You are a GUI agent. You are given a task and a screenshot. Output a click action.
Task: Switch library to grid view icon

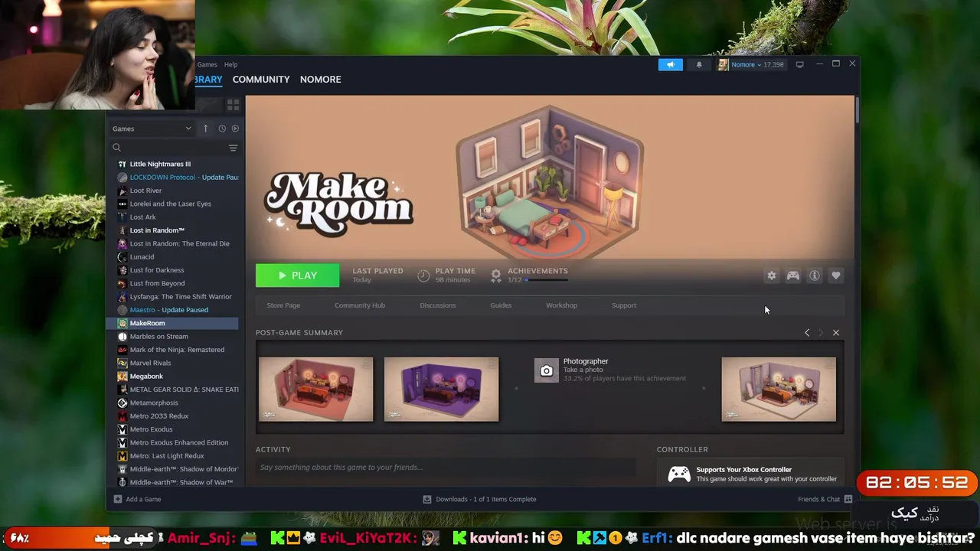point(233,104)
